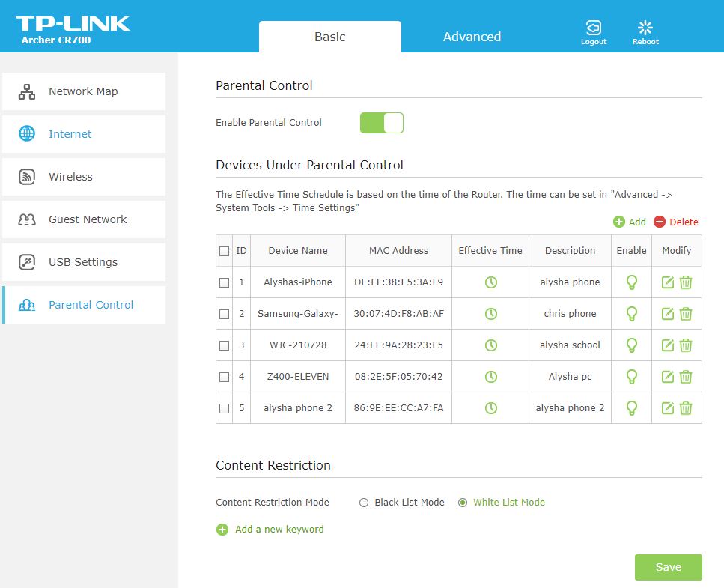
Task: Check the box for Alyshas-iPhone row
Action: coord(224,282)
